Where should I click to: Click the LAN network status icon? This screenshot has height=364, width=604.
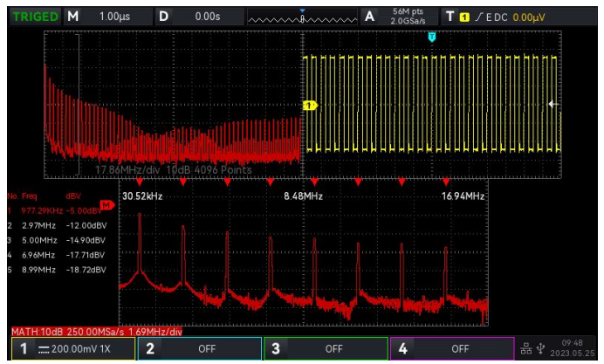coord(525,349)
